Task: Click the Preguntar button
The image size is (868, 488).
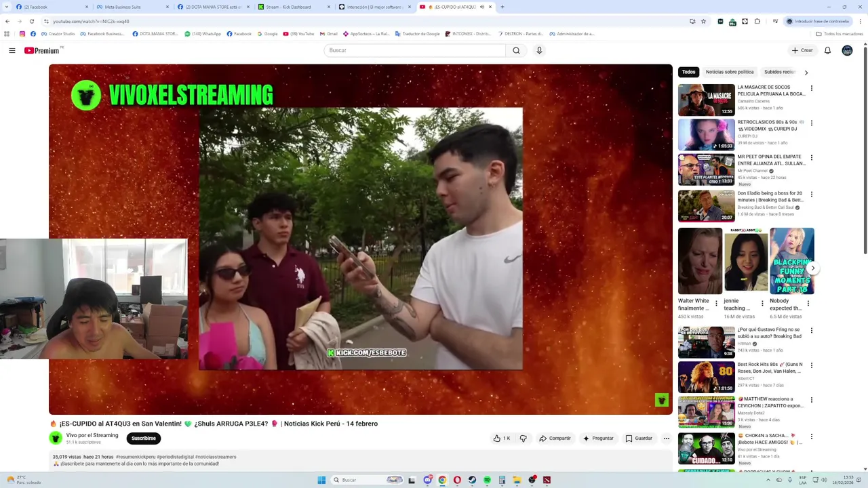Action: [598, 439]
